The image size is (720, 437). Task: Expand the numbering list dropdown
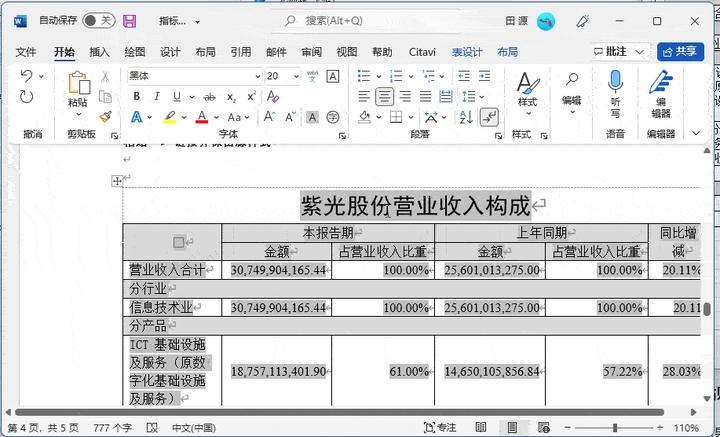[411, 76]
